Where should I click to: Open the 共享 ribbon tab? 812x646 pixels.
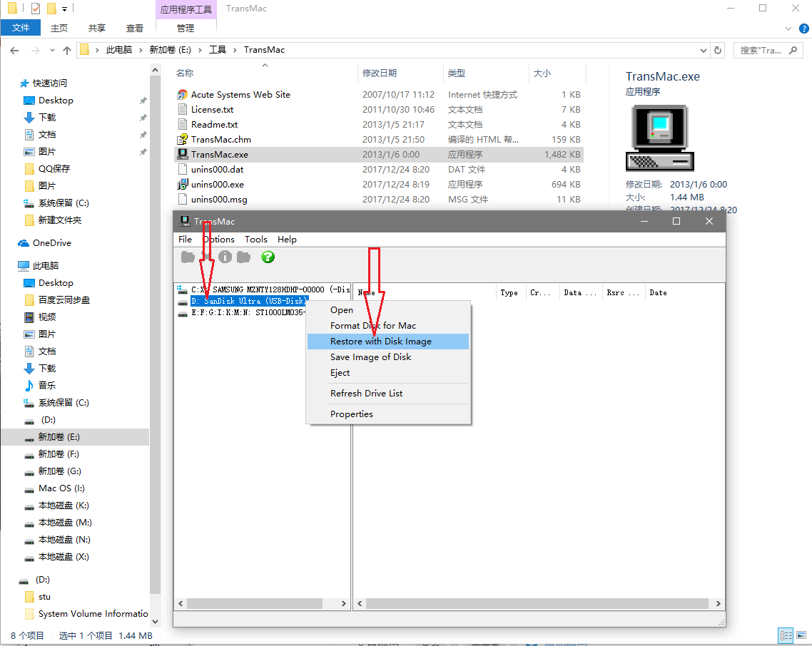[x=97, y=28]
